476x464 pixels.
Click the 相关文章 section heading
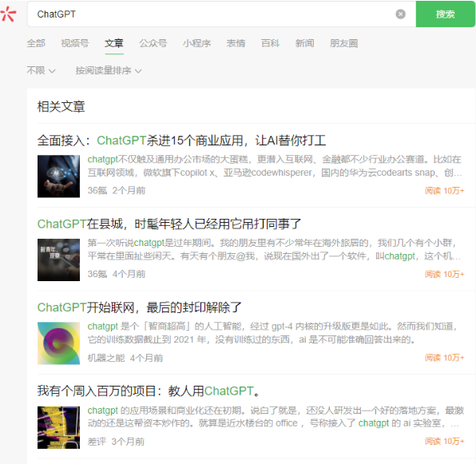tap(61, 107)
